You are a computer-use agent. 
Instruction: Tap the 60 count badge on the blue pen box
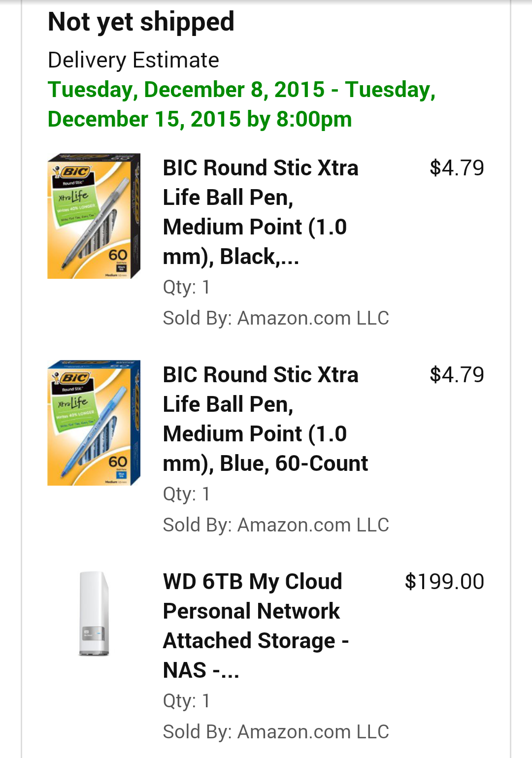click(118, 461)
